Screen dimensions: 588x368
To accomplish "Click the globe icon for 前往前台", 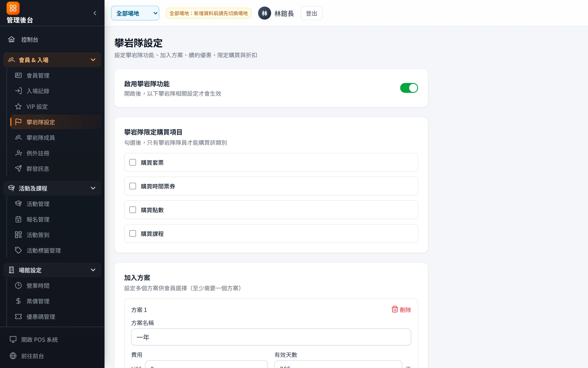I will [13, 356].
